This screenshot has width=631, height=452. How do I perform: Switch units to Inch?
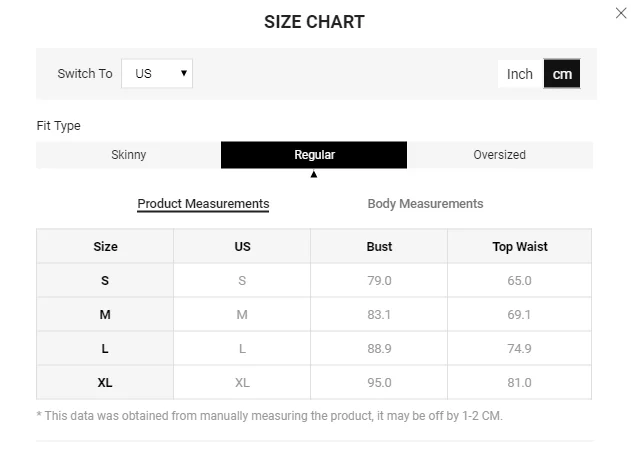tap(520, 74)
